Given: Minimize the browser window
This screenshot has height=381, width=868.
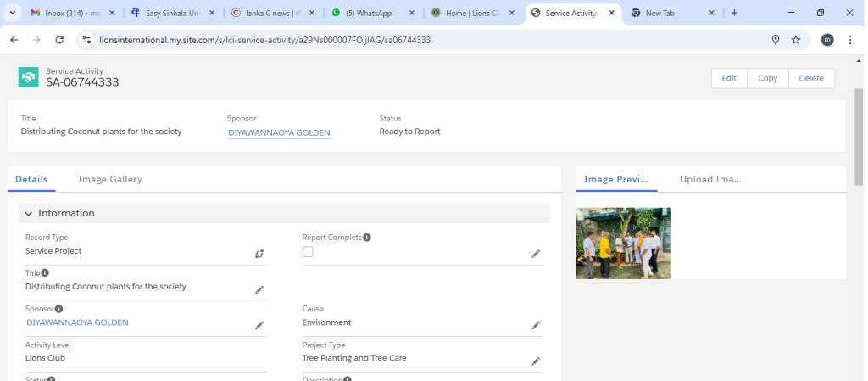Looking at the screenshot, I should [791, 13].
